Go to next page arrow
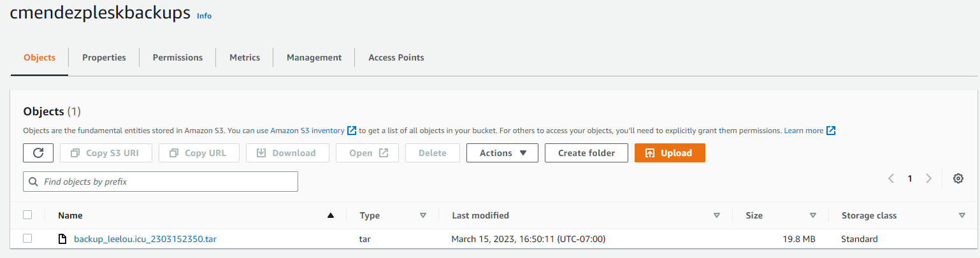This screenshot has width=980, height=258. tap(929, 178)
